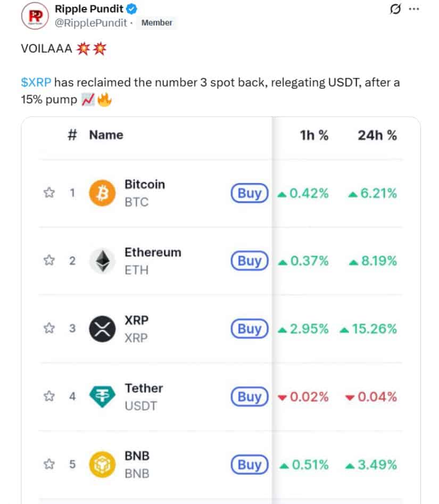The image size is (439, 504).
Task: Click the Buy button for Tether
Action: click(250, 396)
